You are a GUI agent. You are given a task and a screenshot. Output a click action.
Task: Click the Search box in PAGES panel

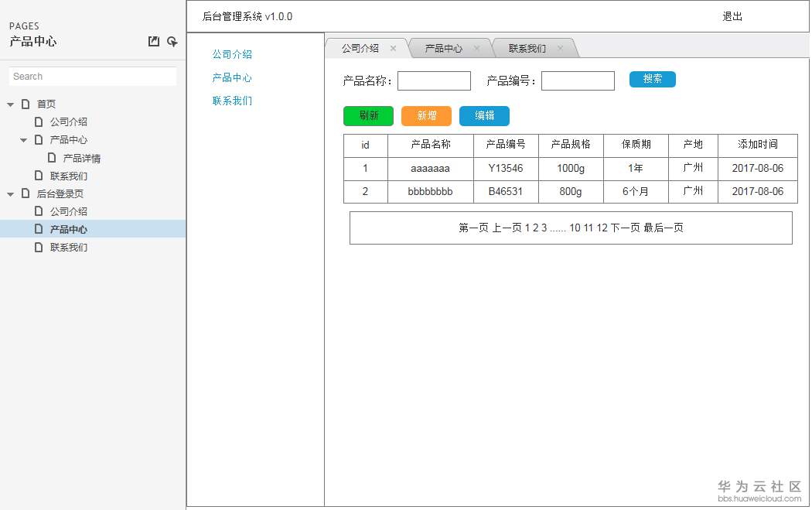(93, 76)
